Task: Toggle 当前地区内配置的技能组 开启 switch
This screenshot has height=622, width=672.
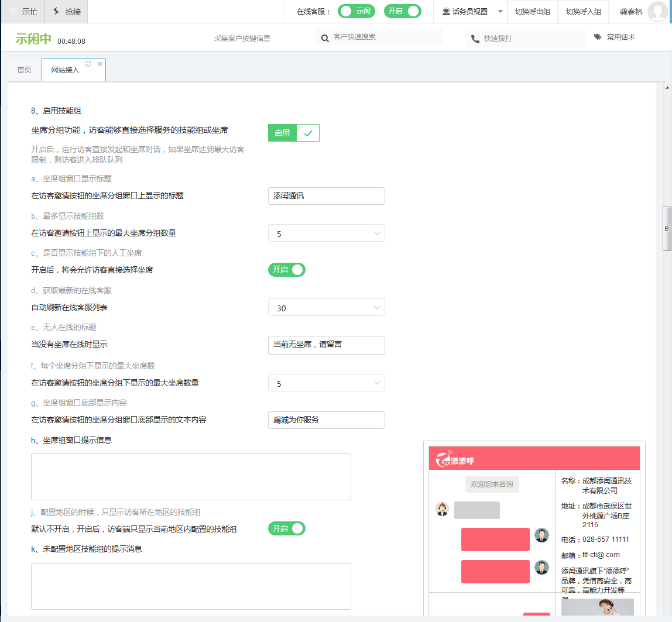Action: click(x=287, y=528)
